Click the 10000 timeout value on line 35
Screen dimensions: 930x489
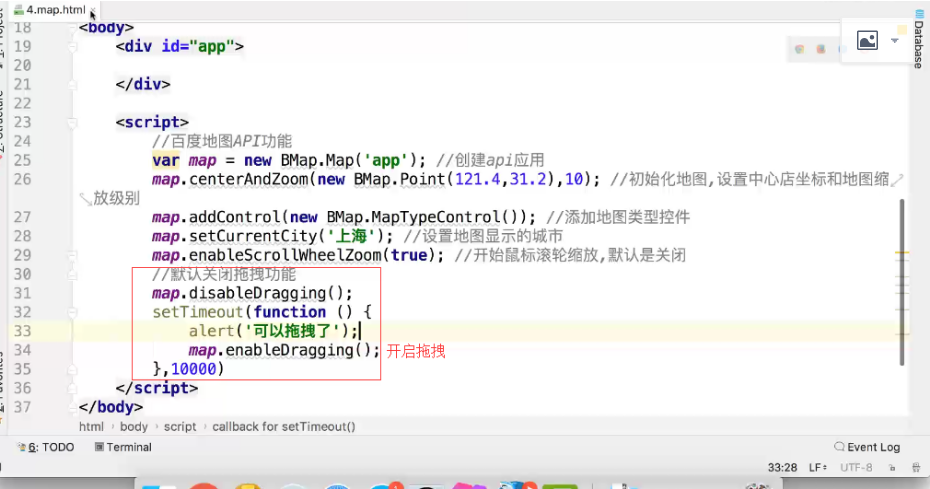point(193,369)
